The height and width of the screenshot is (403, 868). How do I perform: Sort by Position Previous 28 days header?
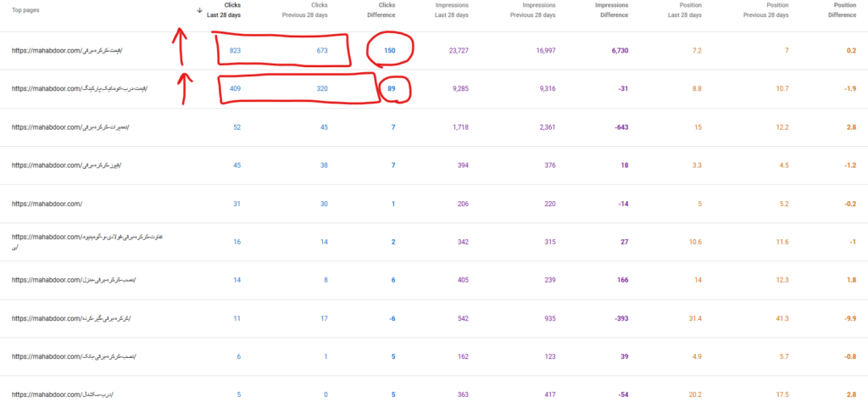pos(765,10)
